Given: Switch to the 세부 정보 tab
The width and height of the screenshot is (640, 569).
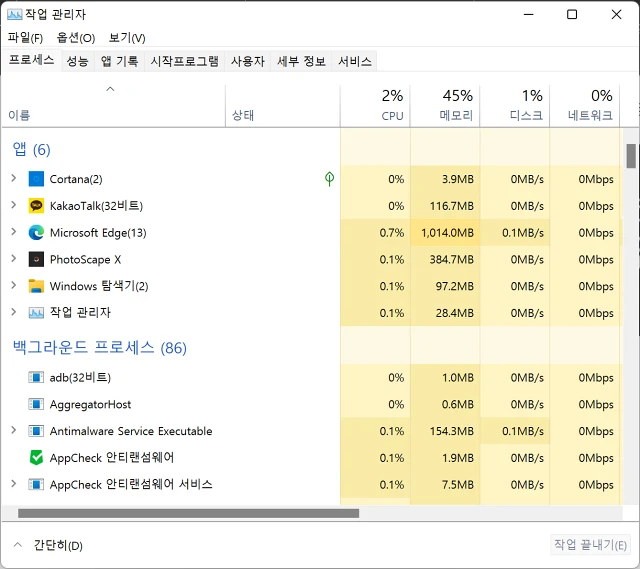Looking at the screenshot, I should point(301,61).
